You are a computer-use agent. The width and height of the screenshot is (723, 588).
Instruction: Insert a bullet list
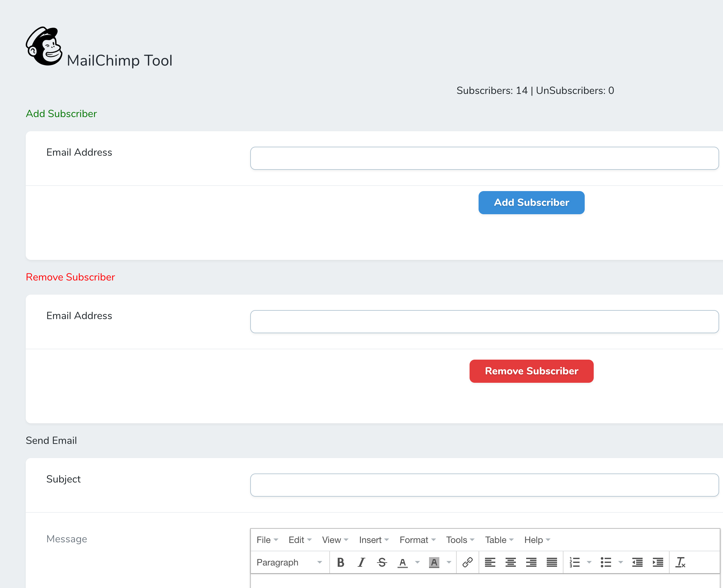tap(606, 563)
